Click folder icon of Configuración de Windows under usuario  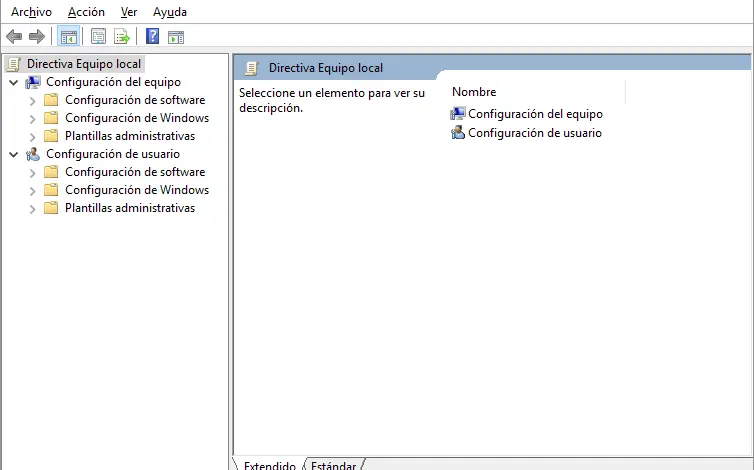click(x=51, y=190)
